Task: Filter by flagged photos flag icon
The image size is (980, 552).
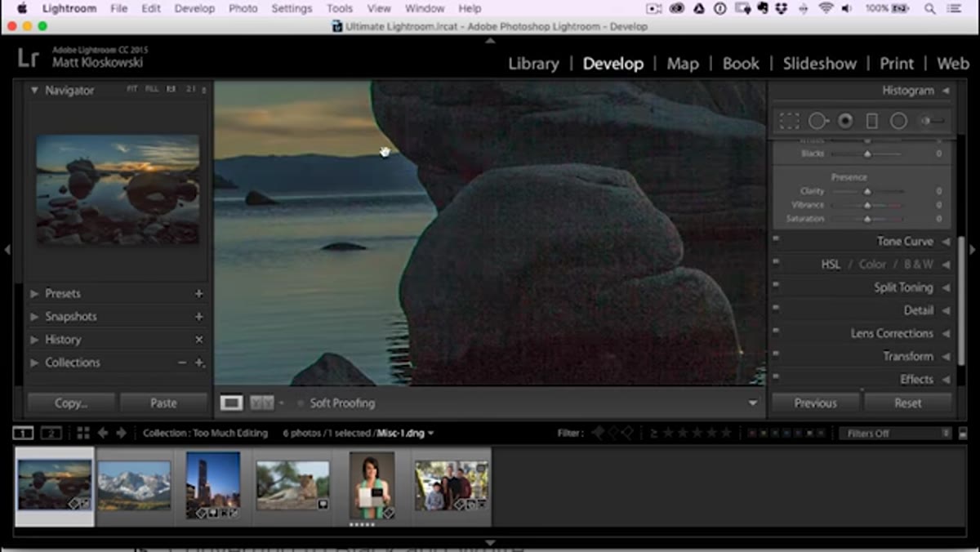Action: coord(598,433)
